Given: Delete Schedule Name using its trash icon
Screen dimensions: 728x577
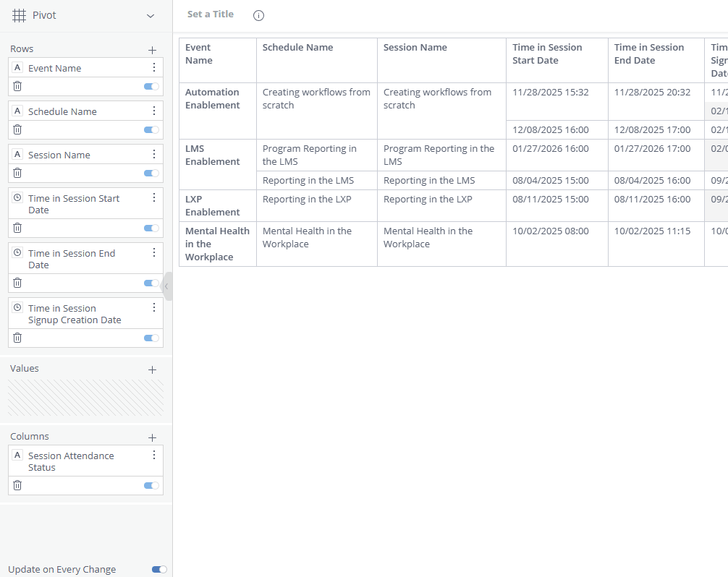Looking at the screenshot, I should [x=17, y=129].
